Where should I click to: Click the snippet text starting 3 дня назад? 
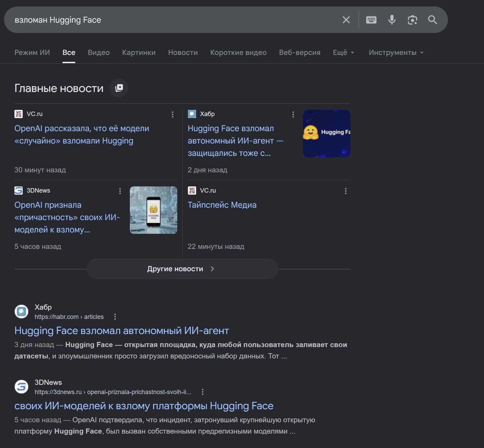coord(181,350)
